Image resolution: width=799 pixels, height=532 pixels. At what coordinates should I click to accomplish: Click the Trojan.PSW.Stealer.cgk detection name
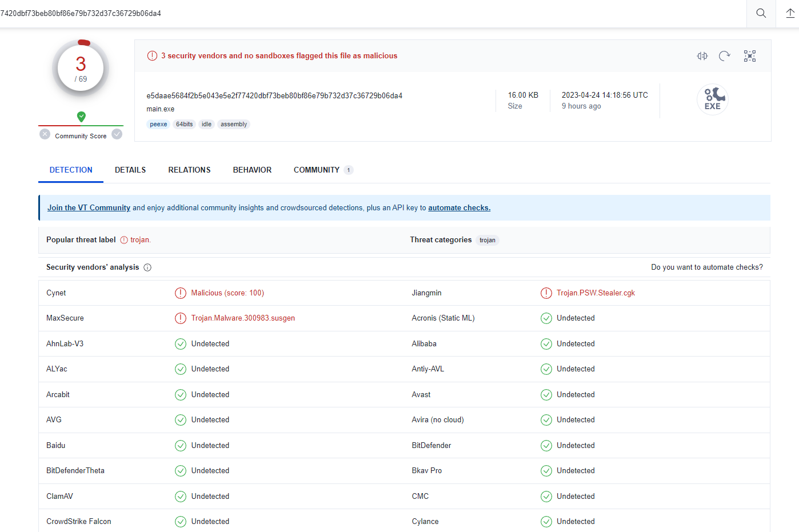(596, 293)
